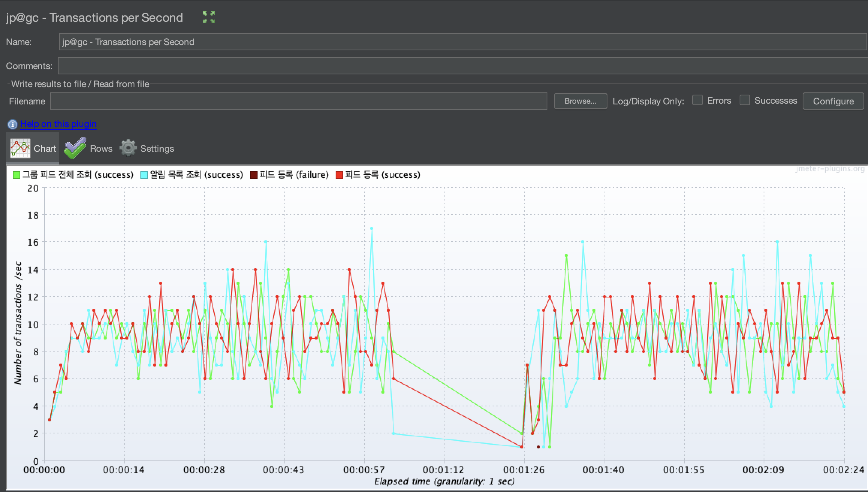Enable the Successes checkbox
This screenshot has height=492, width=868.
(744, 100)
